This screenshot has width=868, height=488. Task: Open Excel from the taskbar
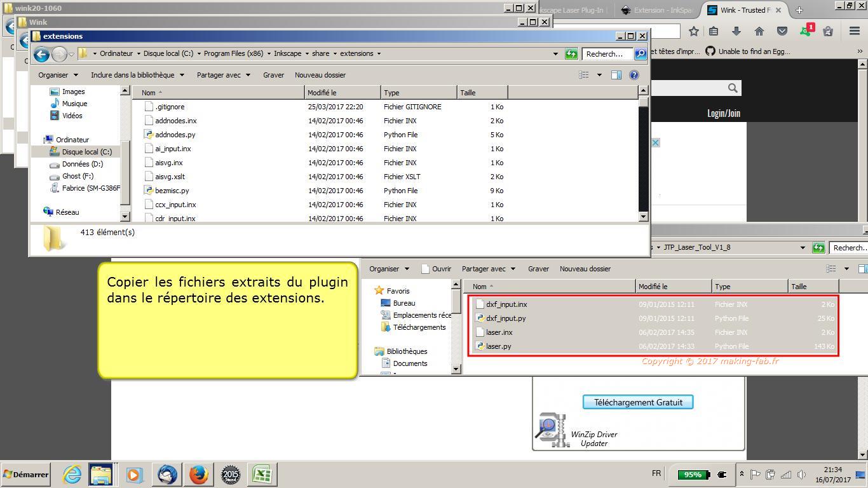point(262,474)
